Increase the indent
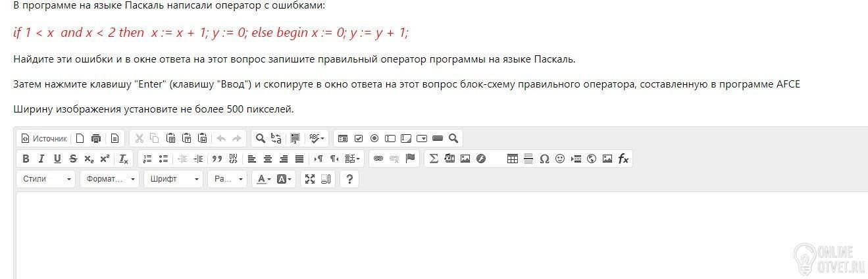The height and width of the screenshot is (279, 868). (x=198, y=159)
